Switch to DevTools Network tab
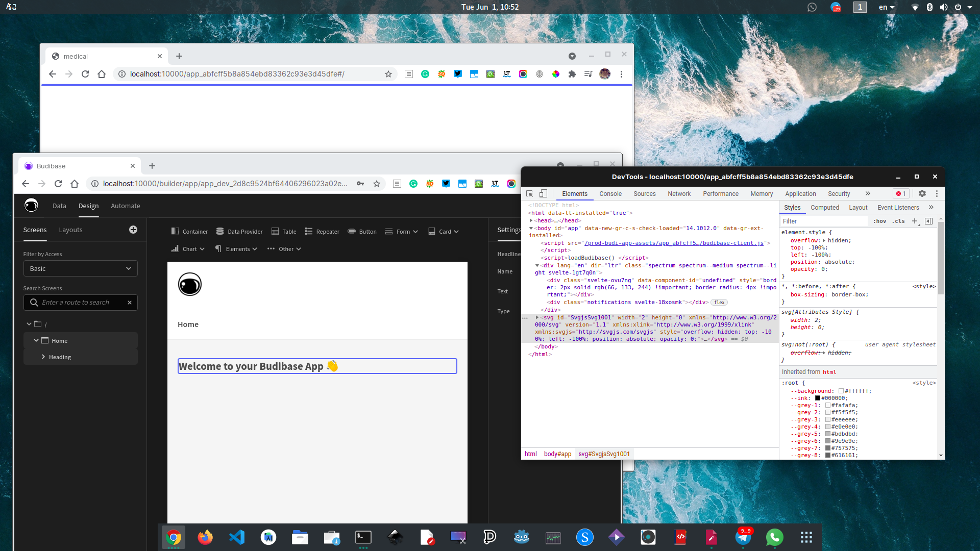 (x=679, y=193)
